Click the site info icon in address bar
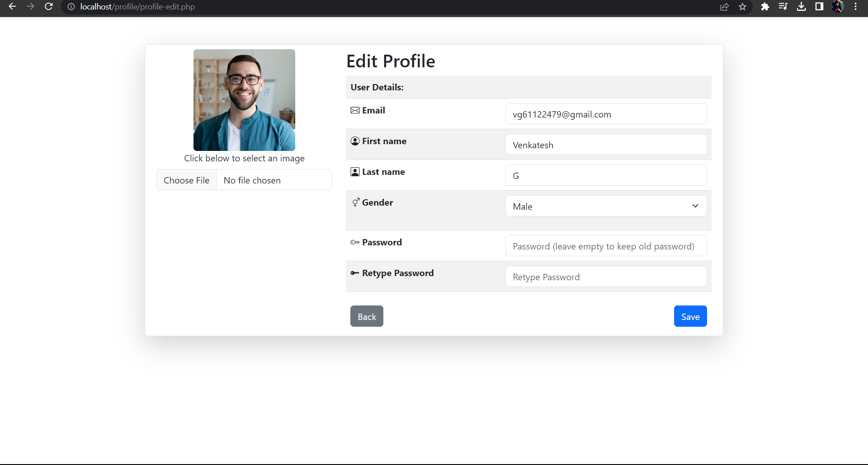Screen dimensions: 868x465 (x=71, y=7)
